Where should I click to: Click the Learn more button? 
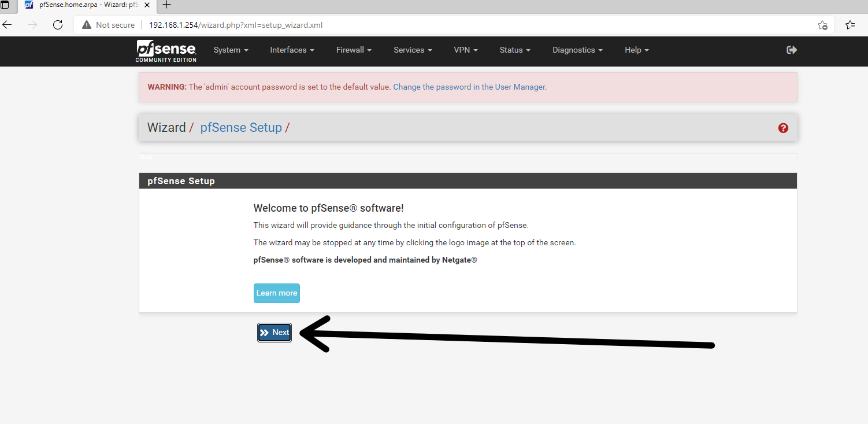pyautogui.click(x=277, y=293)
